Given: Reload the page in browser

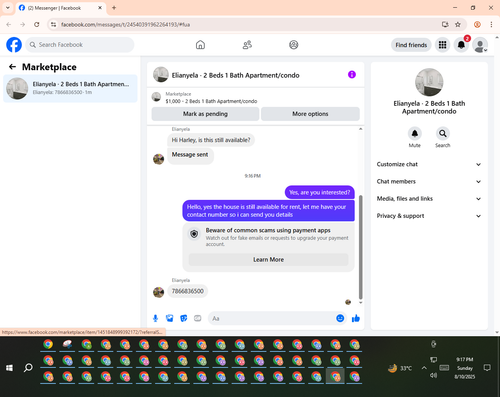Looking at the screenshot, I should pos(37,24).
